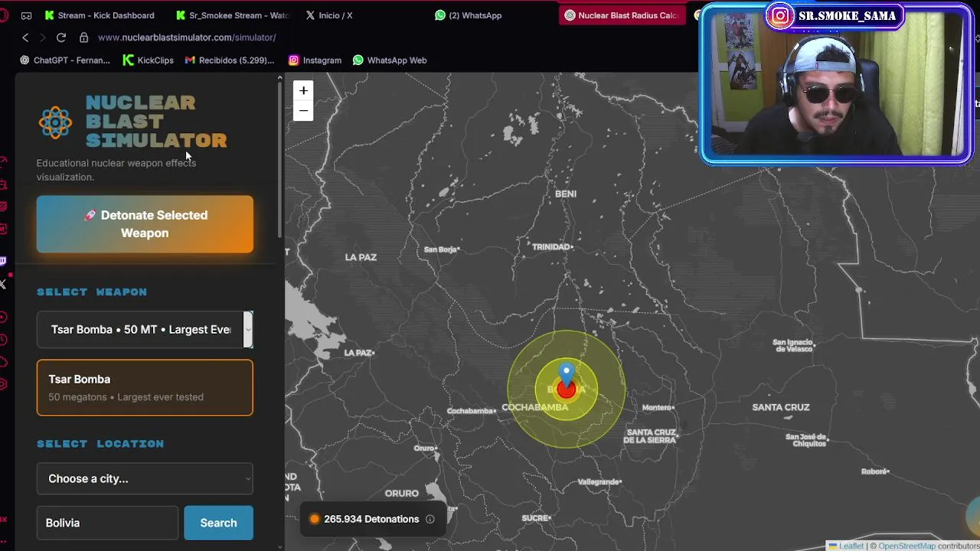Click the ORURO region label

[402, 493]
